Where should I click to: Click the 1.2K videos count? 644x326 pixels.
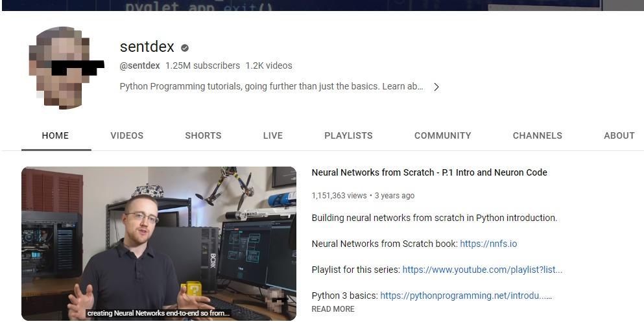268,65
